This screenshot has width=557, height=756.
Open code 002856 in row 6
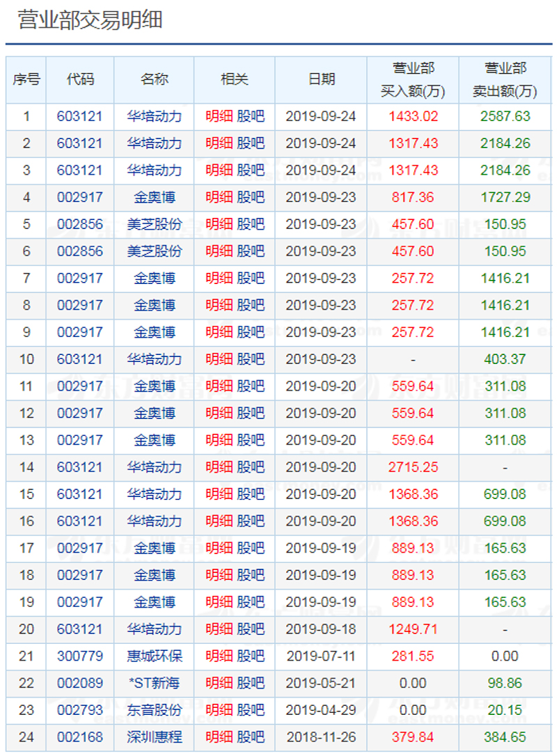point(79,251)
